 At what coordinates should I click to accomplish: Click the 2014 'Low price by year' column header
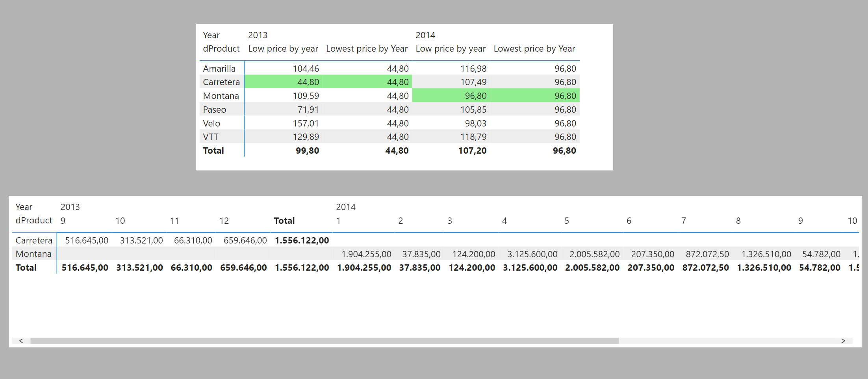pos(451,48)
